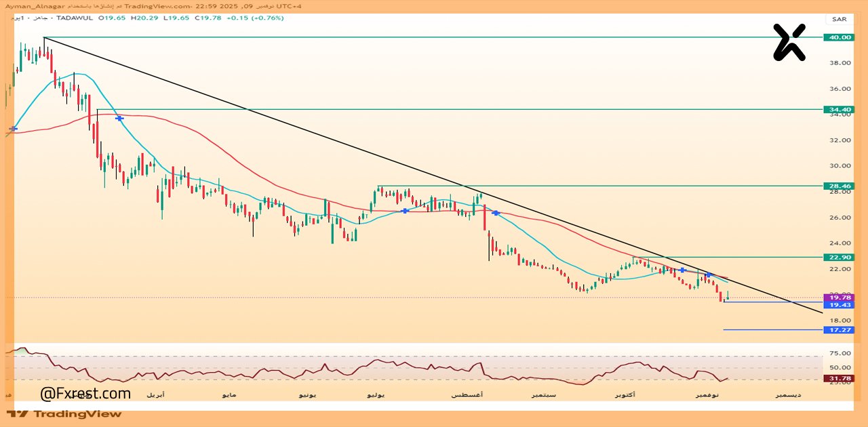Select the 22.90 price level label

click(838, 257)
